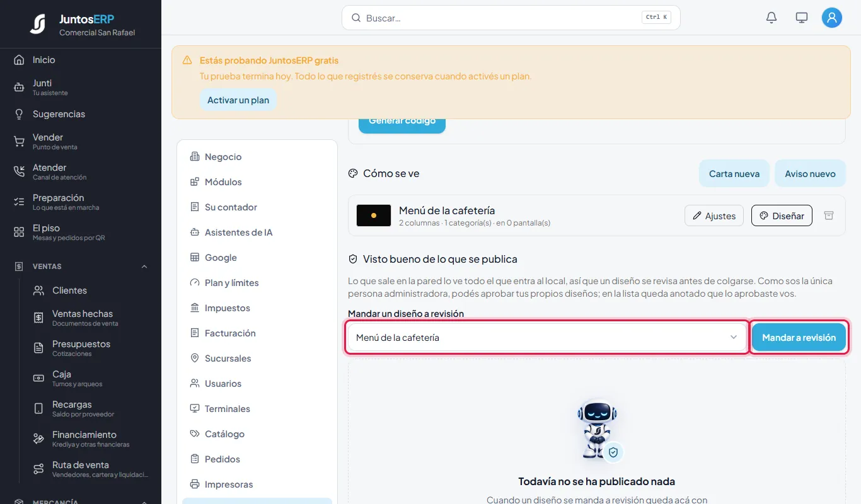Click the Recargas phone device icon

[x=38, y=409]
